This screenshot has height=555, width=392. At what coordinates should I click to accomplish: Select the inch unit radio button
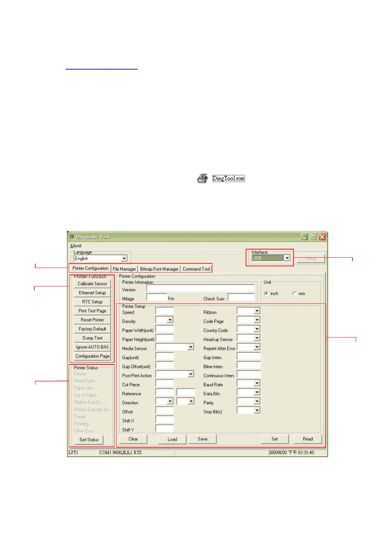(x=266, y=293)
